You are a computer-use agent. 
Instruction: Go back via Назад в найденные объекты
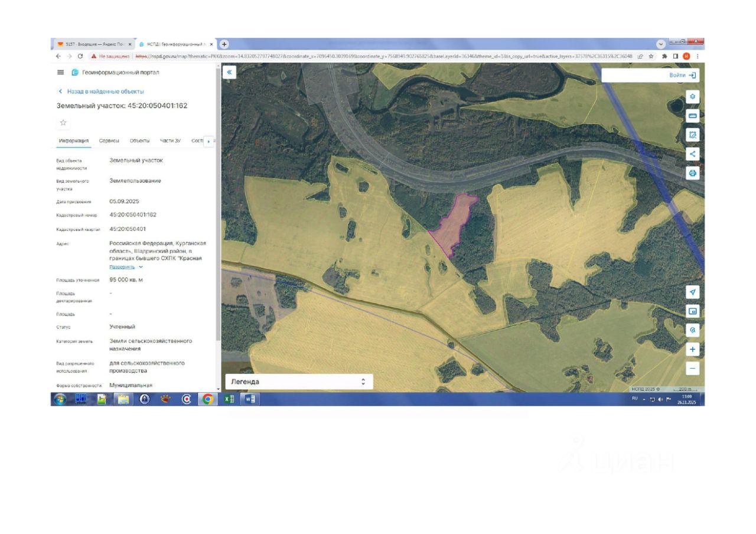pos(101,92)
